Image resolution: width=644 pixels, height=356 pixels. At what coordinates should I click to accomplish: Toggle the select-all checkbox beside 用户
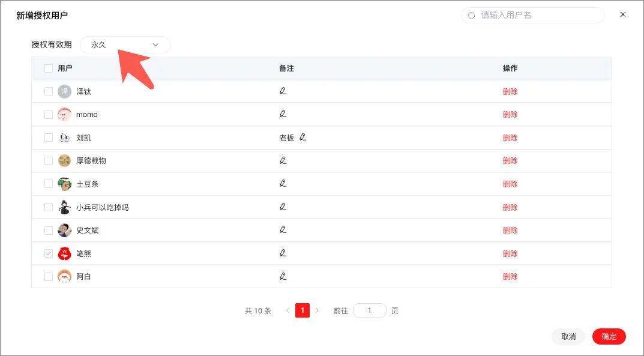pyautogui.click(x=49, y=68)
